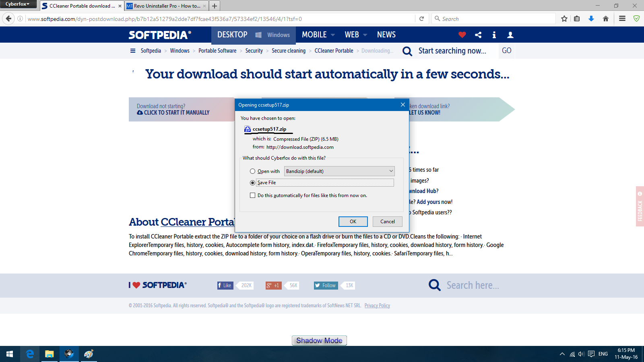Open the downloads arrow in the toolbar

click(591, 19)
